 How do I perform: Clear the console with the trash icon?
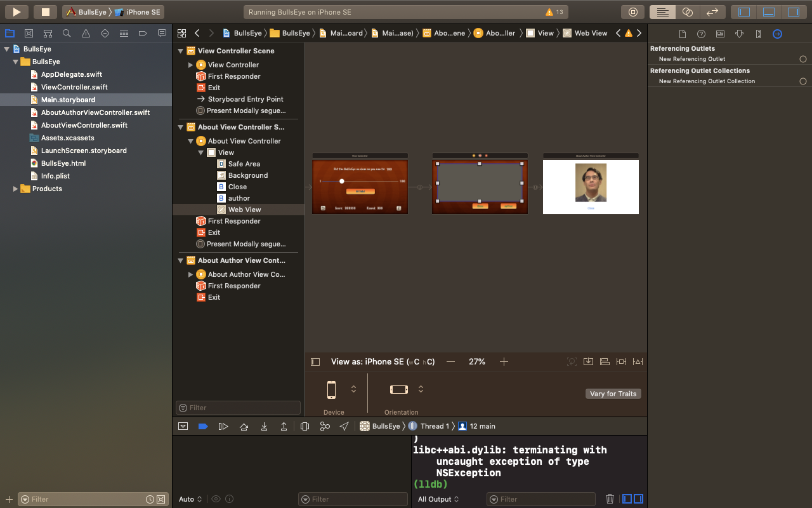click(610, 499)
